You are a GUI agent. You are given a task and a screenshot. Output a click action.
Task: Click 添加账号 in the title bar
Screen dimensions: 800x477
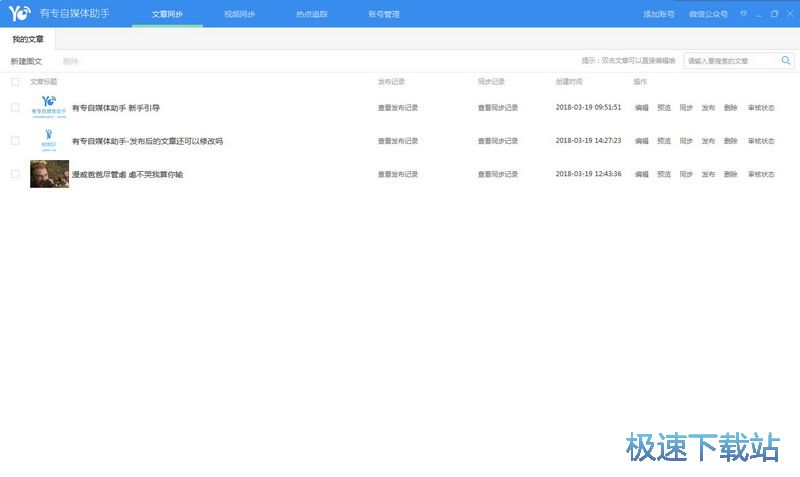[x=658, y=15]
